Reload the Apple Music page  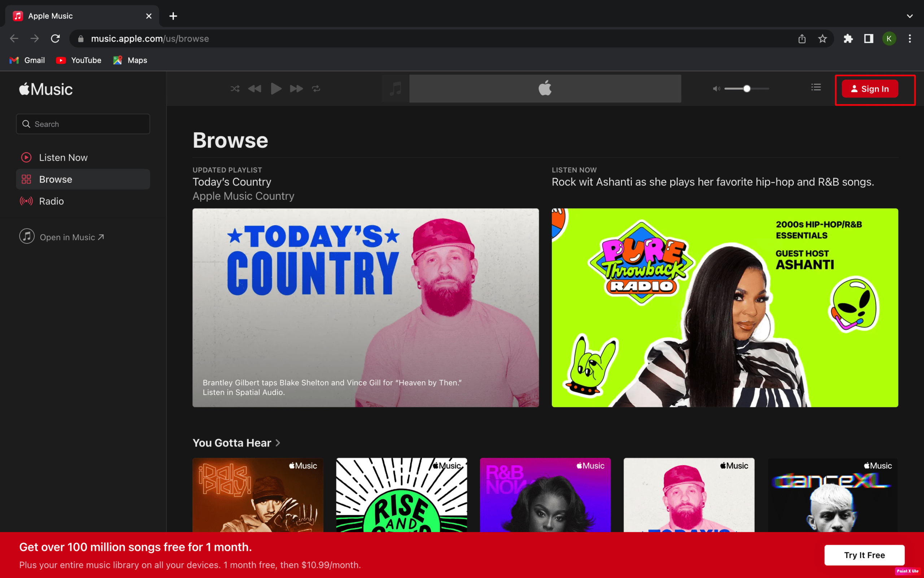coord(55,39)
